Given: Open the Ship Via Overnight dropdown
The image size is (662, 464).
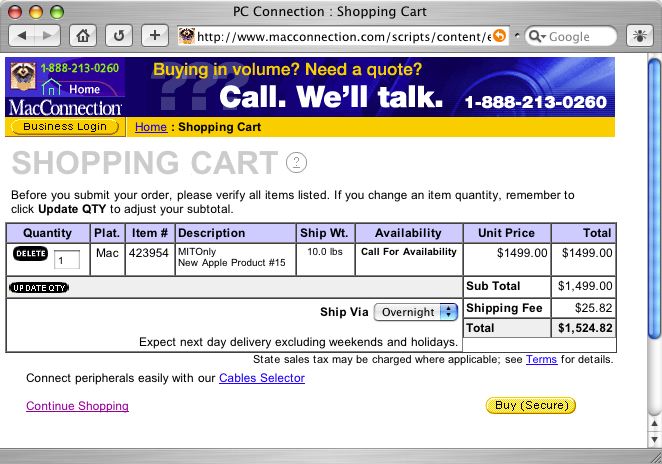Looking at the screenshot, I should click(x=416, y=312).
